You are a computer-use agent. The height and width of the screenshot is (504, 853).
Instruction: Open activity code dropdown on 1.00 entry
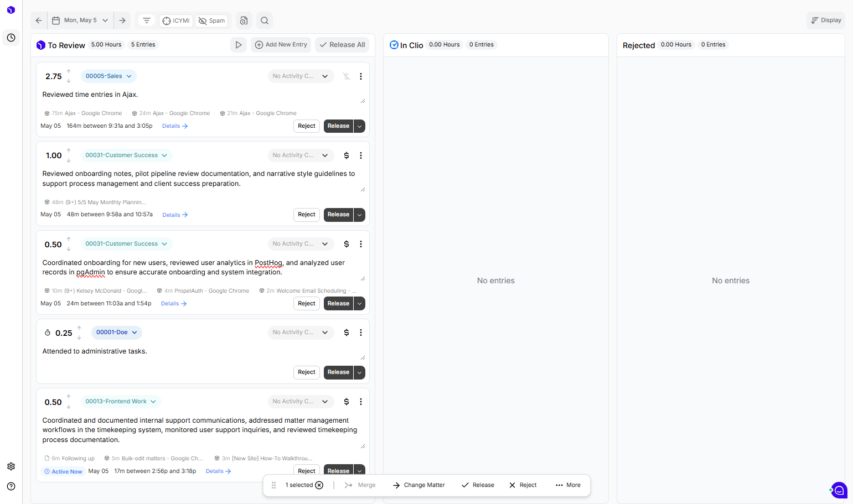pyautogui.click(x=301, y=155)
